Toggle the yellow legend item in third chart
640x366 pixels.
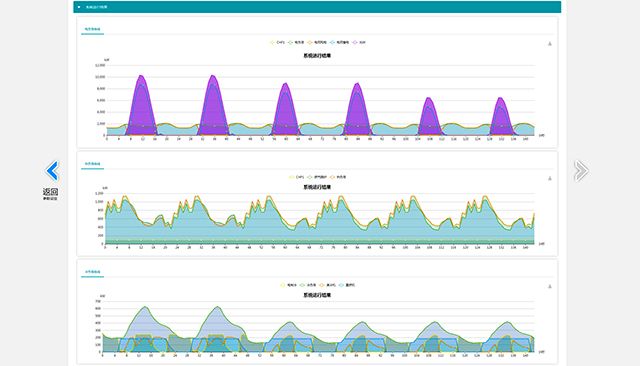coord(289,285)
